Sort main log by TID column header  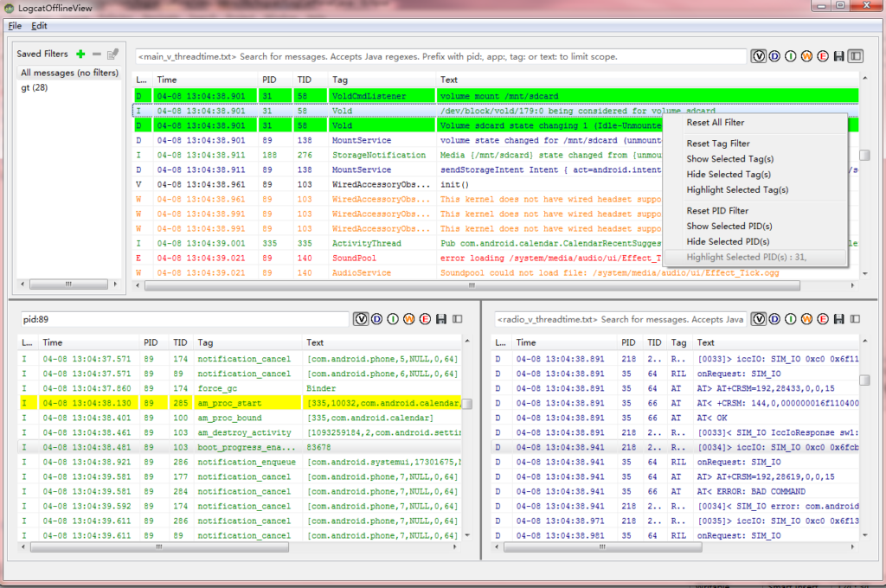coord(310,80)
